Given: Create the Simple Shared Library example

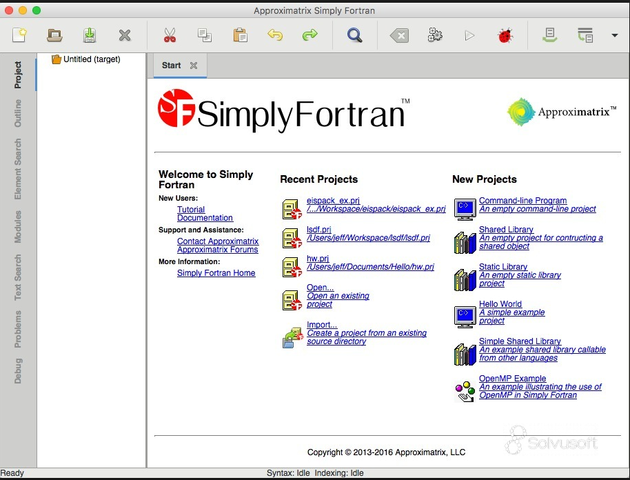Looking at the screenshot, I should (x=520, y=341).
